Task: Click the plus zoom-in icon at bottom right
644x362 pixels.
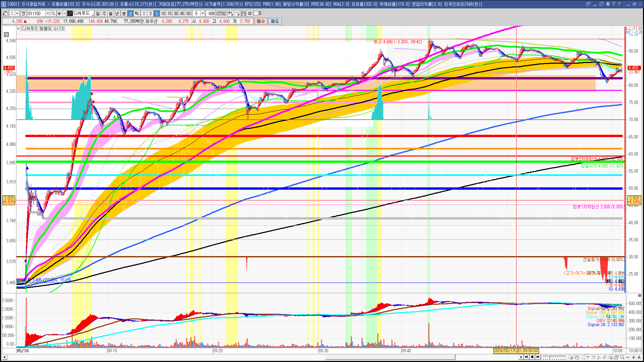Action: click(x=634, y=357)
